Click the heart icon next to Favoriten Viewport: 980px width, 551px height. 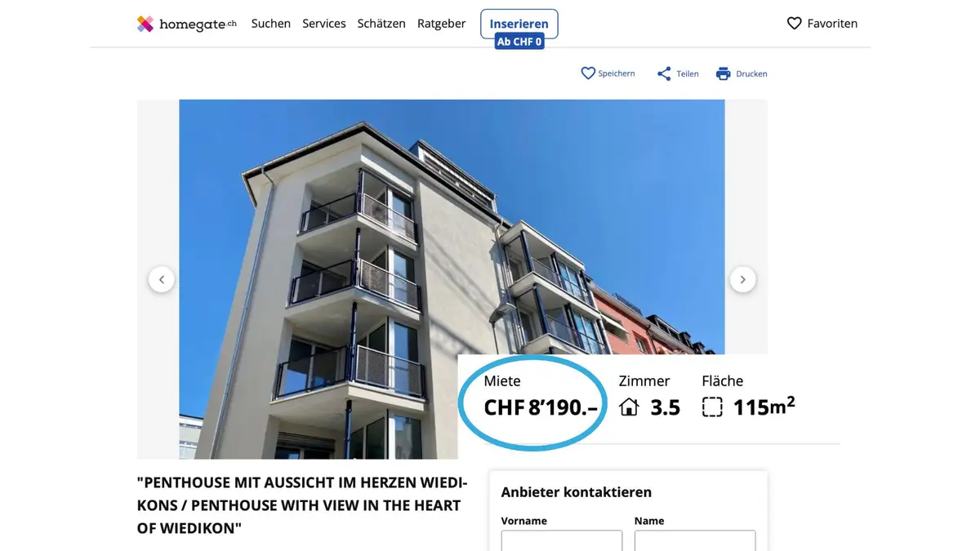coord(794,24)
